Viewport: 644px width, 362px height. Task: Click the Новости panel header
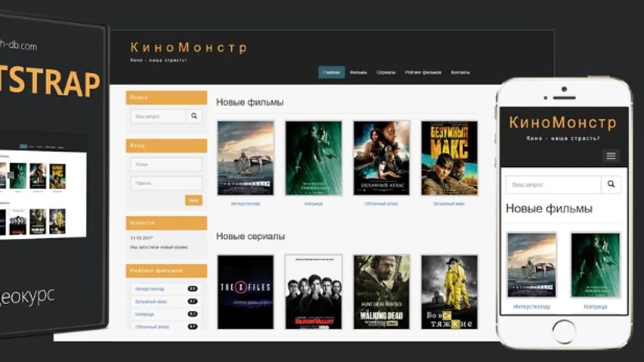[x=166, y=223]
